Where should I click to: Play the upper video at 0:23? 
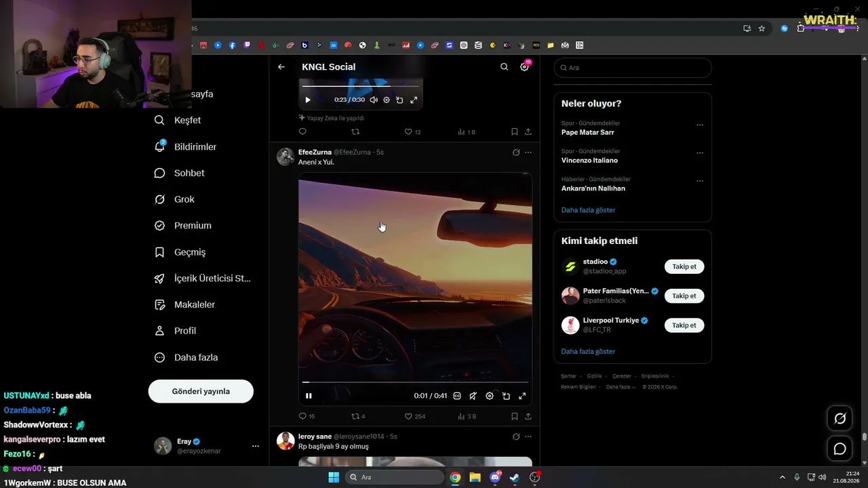[x=308, y=100]
